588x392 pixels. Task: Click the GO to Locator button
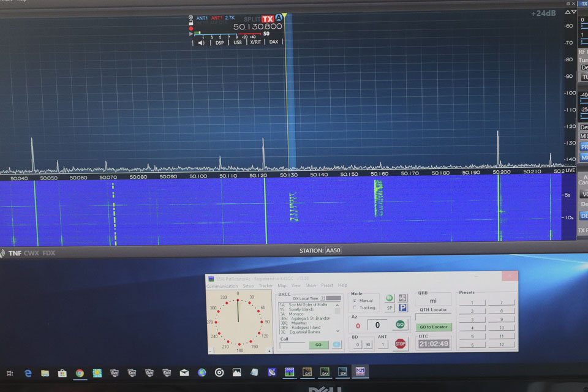click(434, 327)
